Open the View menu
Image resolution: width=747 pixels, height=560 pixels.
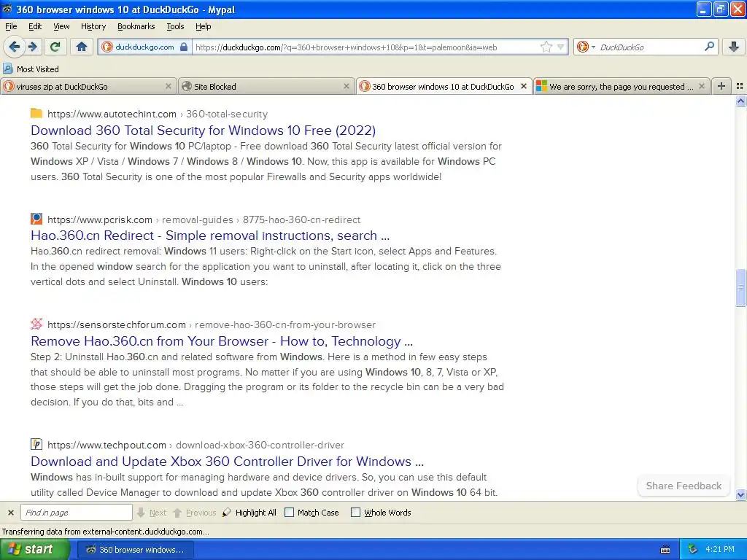(x=61, y=26)
